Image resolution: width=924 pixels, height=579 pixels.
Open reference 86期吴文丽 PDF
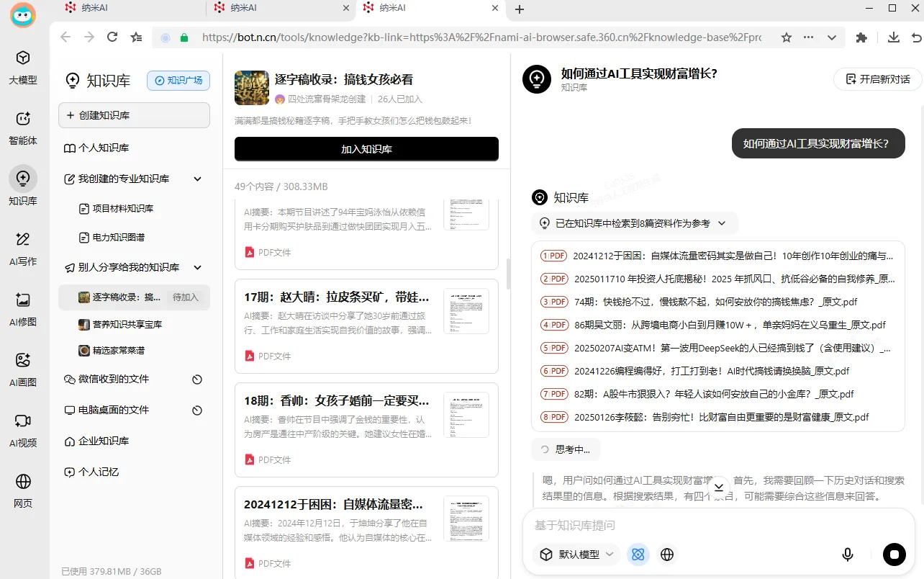coord(713,325)
